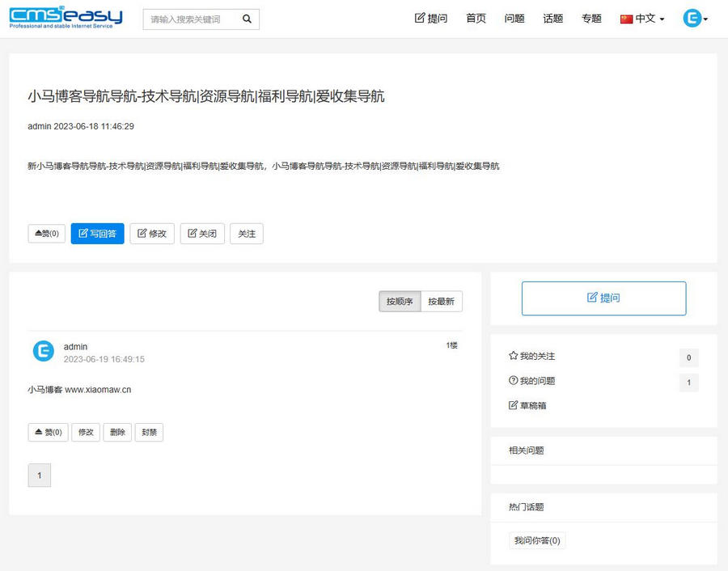
Task: Follow this question
Action: (247, 234)
